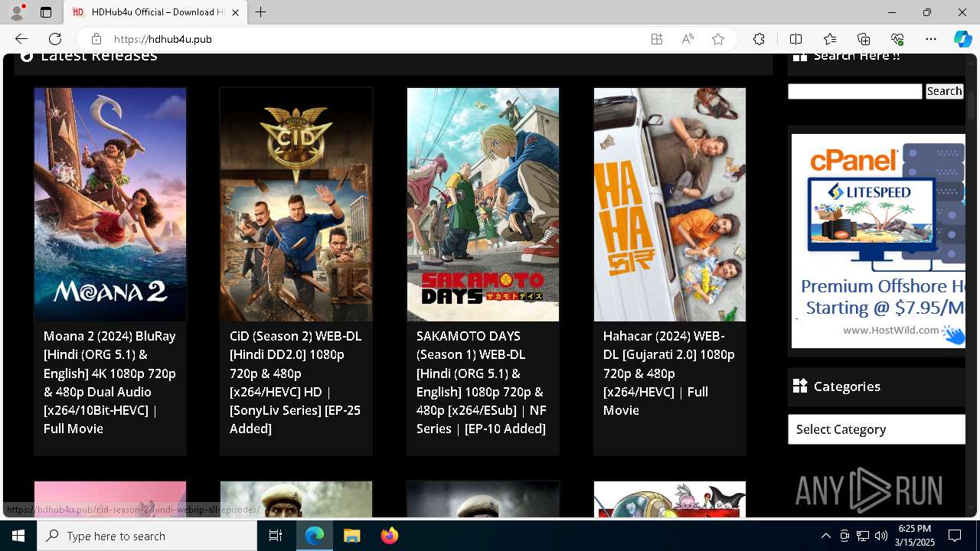
Task: Turn on Read aloud
Action: pos(688,39)
